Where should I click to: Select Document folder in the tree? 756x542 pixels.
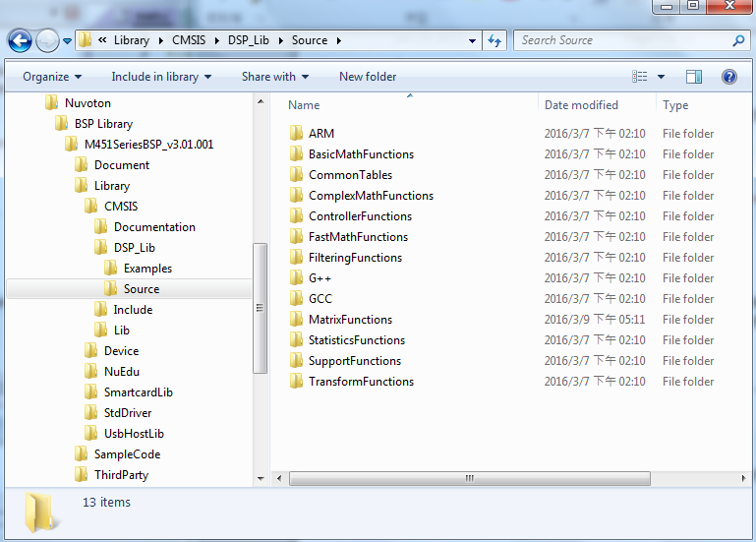coord(122,165)
